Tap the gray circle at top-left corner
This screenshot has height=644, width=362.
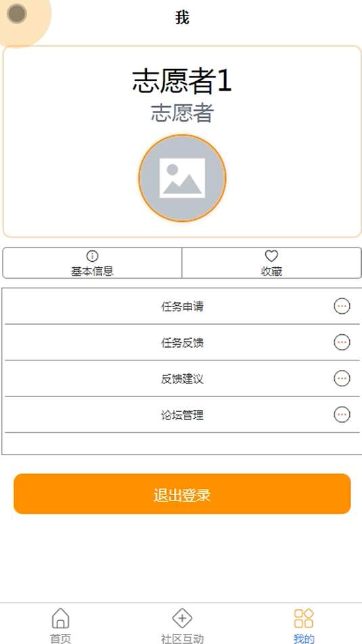(17, 14)
